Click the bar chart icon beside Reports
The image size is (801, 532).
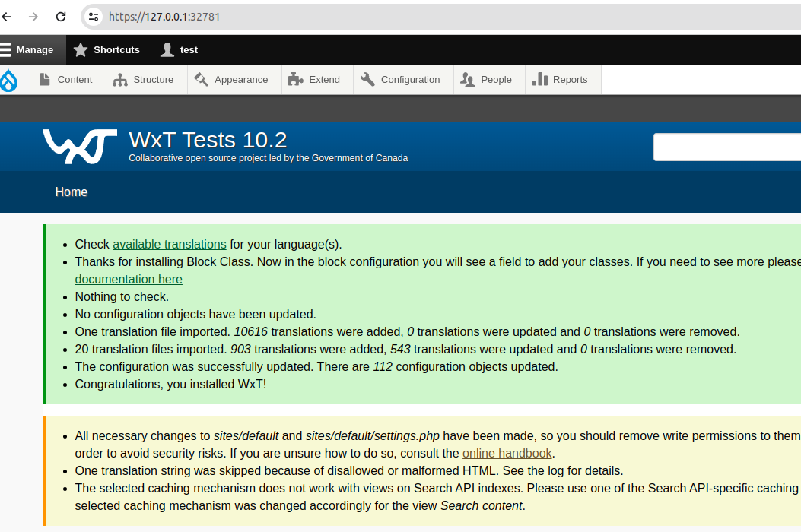click(540, 79)
